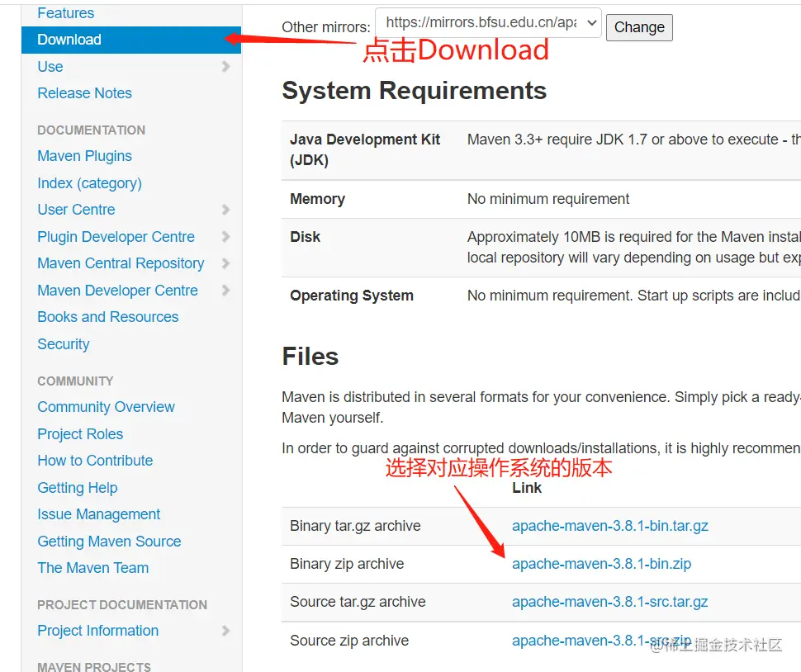This screenshot has width=801, height=672.
Task: Open Plugin Developer Centre link
Action: (x=116, y=237)
